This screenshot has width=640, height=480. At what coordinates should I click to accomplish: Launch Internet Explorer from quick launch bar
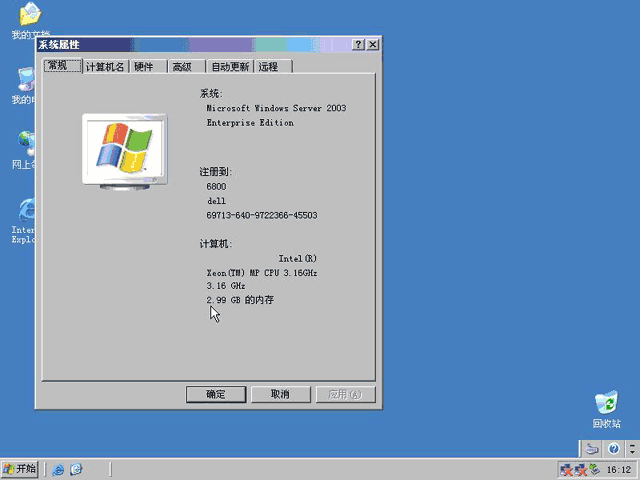point(58,470)
